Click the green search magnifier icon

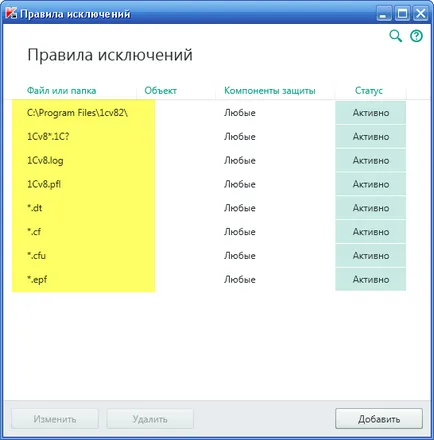[396, 36]
